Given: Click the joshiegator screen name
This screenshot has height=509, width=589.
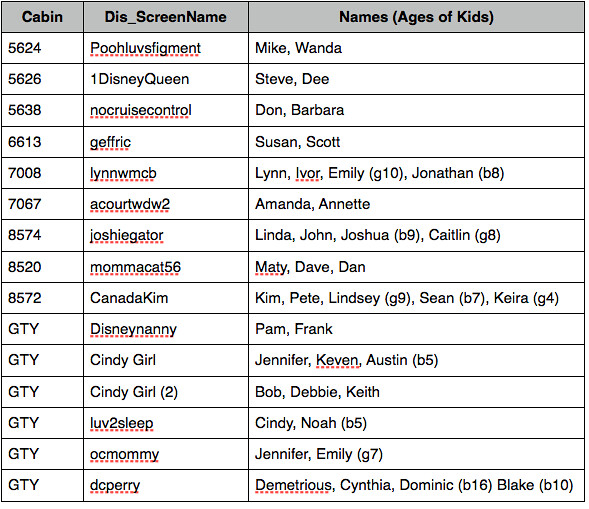Looking at the screenshot, I should tap(127, 236).
